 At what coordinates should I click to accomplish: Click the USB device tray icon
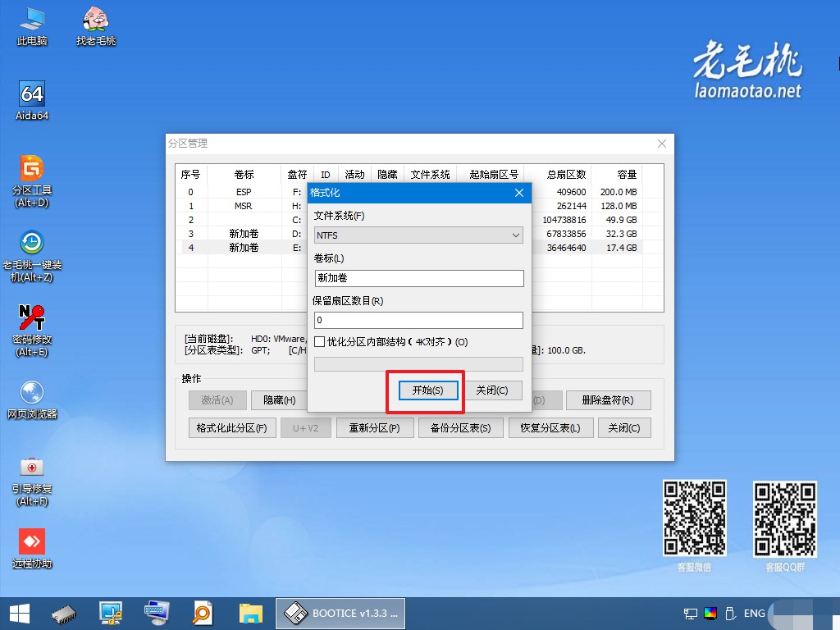point(730,614)
